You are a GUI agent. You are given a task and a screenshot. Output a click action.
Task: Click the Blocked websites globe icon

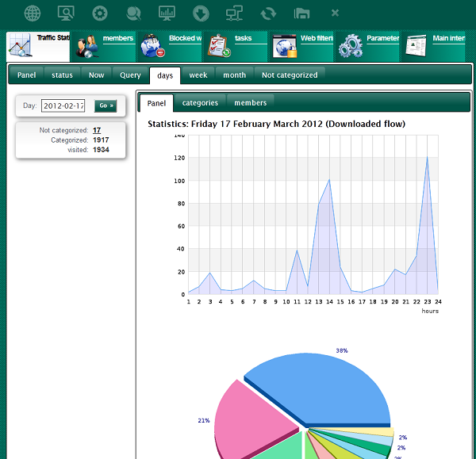[x=152, y=46]
